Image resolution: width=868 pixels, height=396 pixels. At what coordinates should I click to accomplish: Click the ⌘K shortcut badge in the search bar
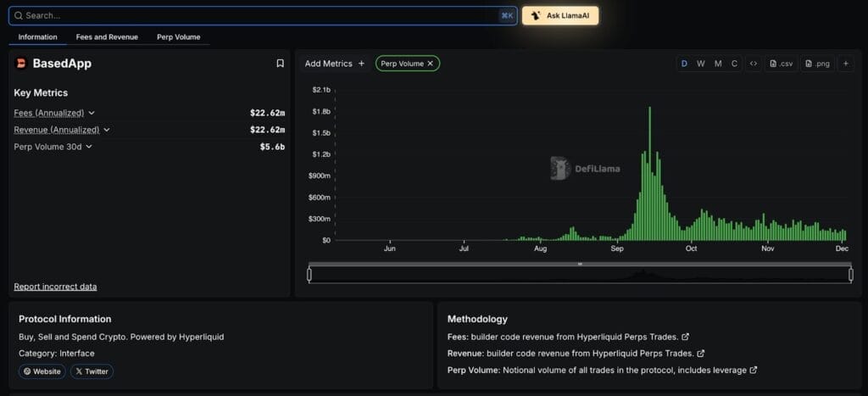[x=507, y=15]
